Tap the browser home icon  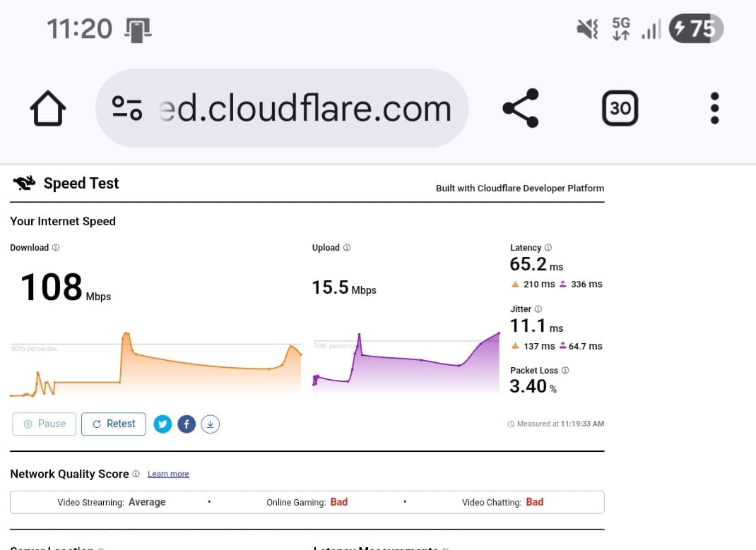coord(48,109)
